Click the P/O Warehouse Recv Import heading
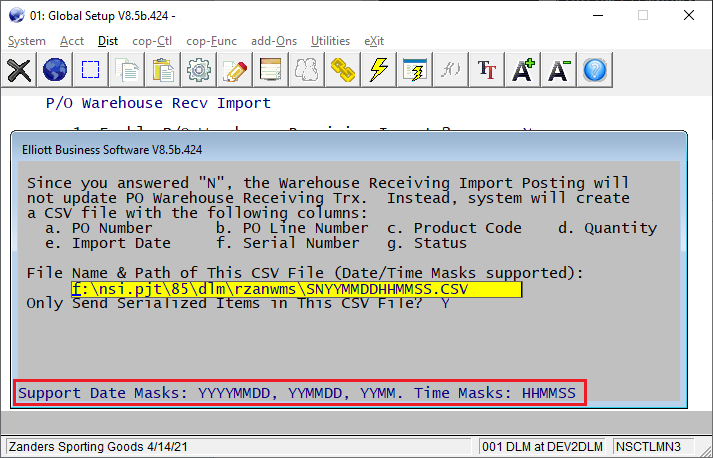Viewport: 713px width, 458px height. [x=158, y=103]
